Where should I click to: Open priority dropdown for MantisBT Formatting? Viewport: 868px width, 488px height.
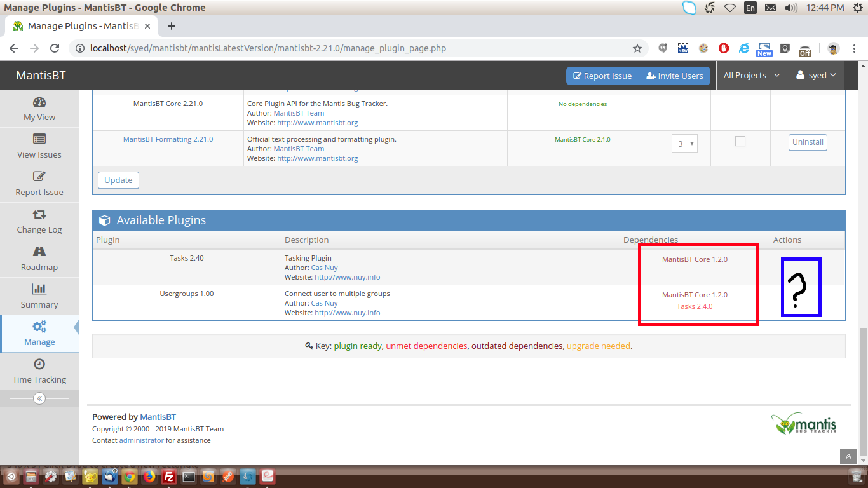tap(684, 144)
